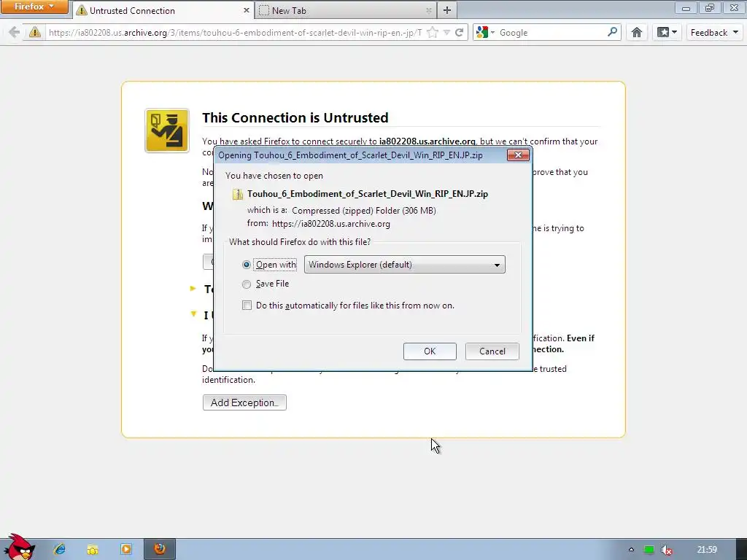This screenshot has width=747, height=560.
Task: Confirm the download dialog with OK
Action: coord(430,351)
